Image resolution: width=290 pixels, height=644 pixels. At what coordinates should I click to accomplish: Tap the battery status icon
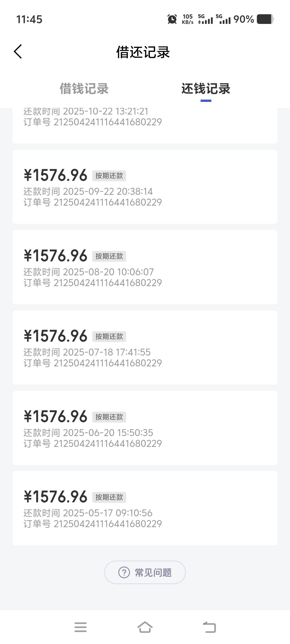click(x=265, y=19)
